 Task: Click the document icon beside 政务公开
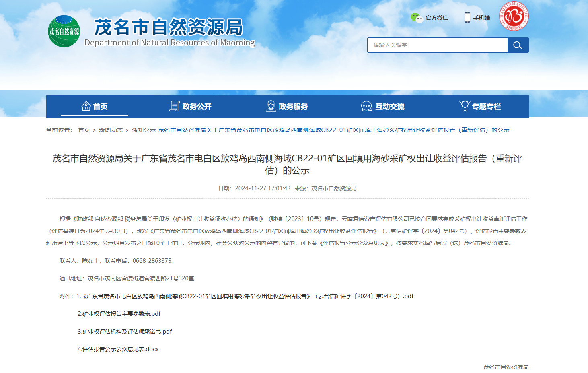click(174, 106)
